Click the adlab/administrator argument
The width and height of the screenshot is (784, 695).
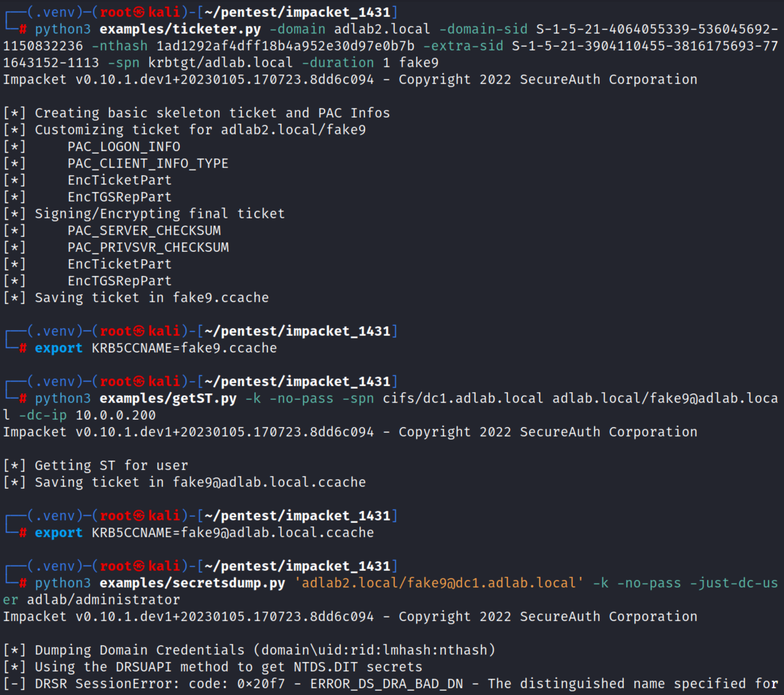[x=104, y=600]
